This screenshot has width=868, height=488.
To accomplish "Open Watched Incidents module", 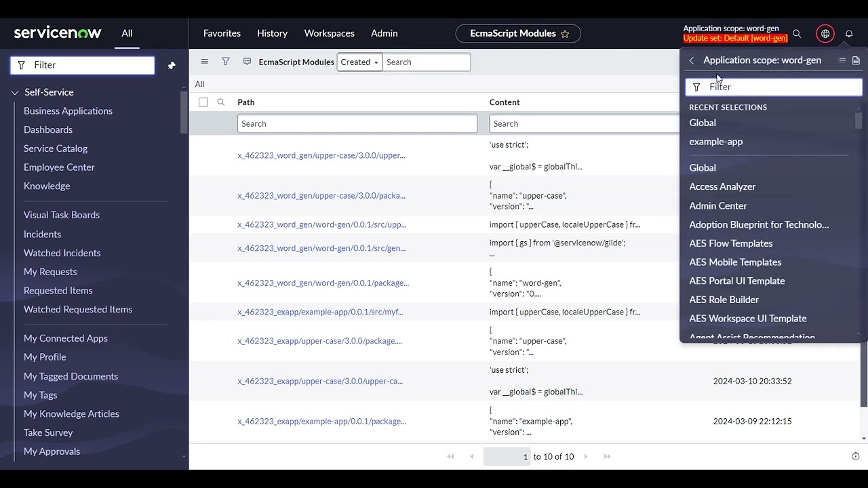I will click(62, 253).
